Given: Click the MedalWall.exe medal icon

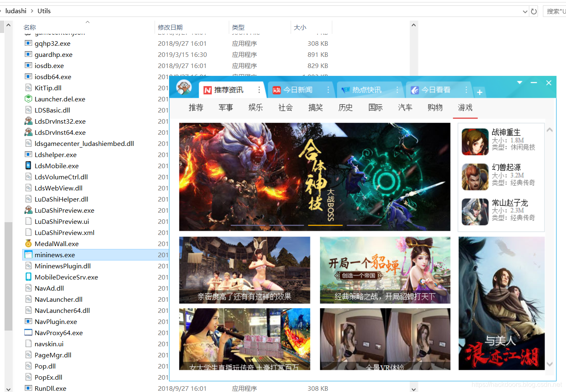Looking at the screenshot, I should [28, 244].
